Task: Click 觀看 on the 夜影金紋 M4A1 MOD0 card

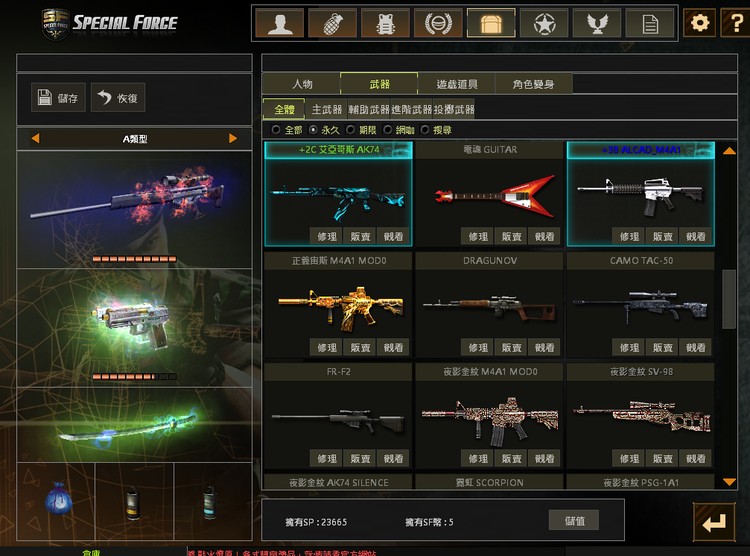Action: [x=544, y=458]
